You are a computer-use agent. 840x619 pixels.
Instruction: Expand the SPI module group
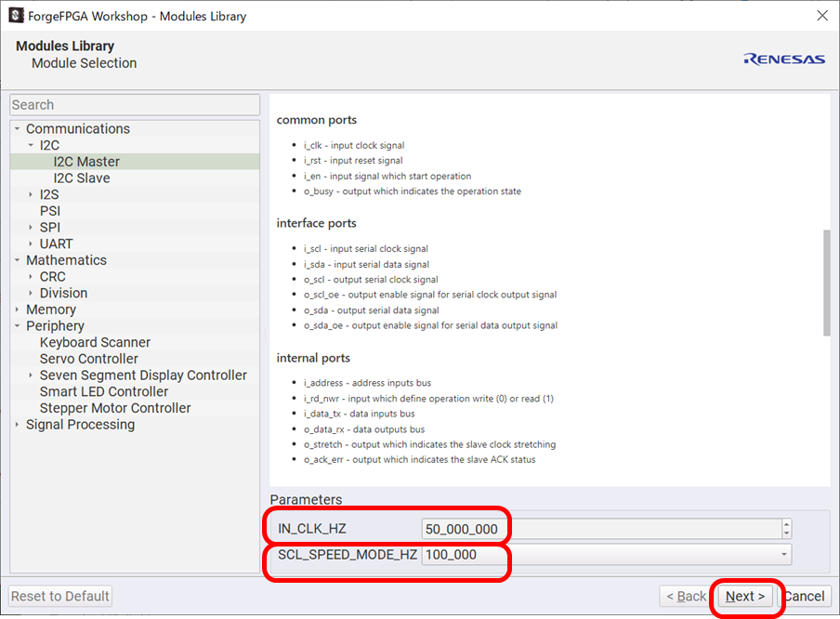(31, 228)
